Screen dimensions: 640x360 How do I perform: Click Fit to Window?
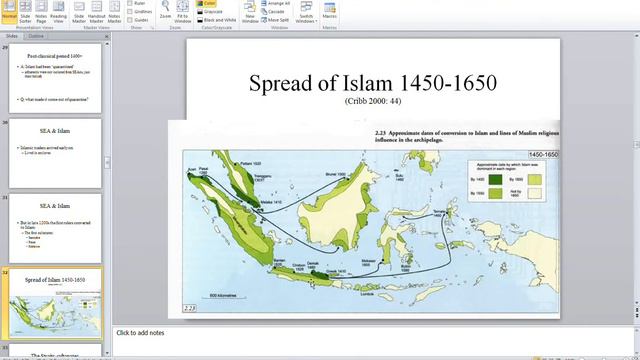(x=182, y=11)
